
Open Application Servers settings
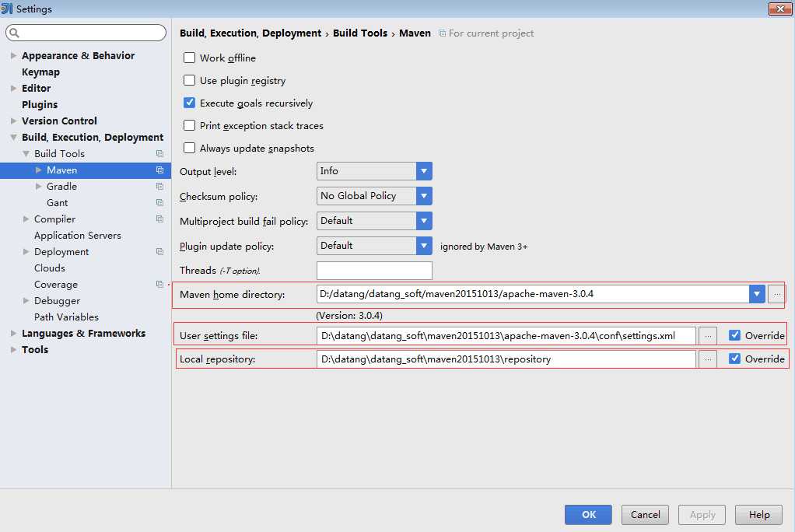coord(78,236)
